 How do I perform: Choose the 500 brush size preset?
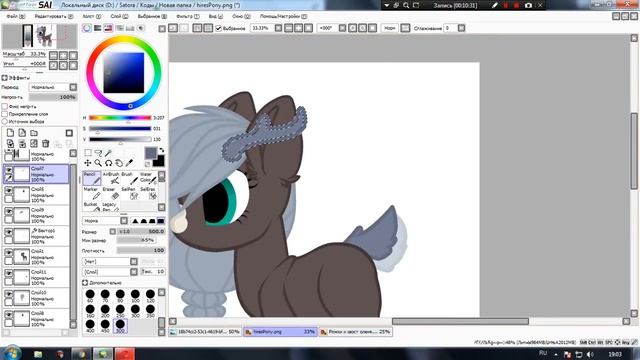120,326
